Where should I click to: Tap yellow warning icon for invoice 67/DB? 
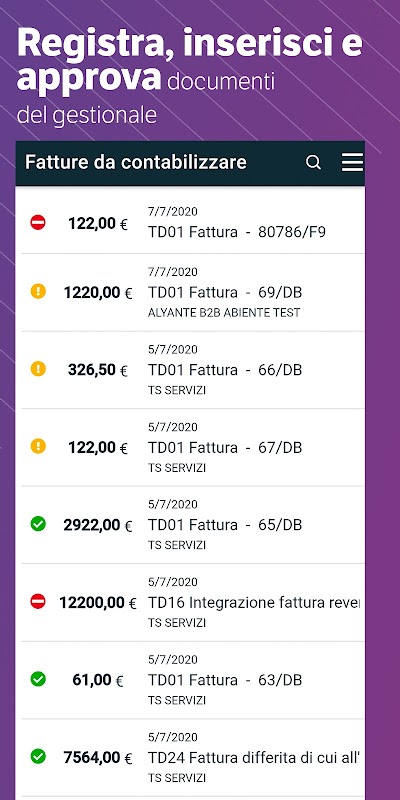pos(38,446)
